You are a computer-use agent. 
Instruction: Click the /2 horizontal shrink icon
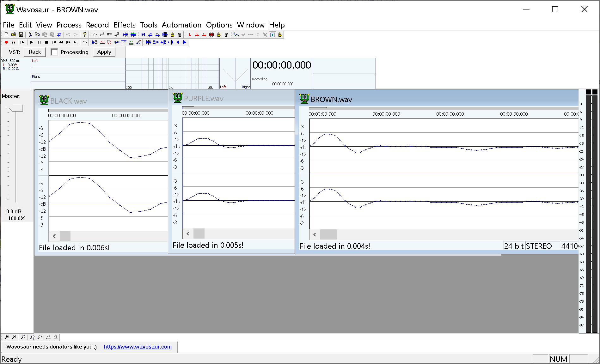[x=56, y=337]
